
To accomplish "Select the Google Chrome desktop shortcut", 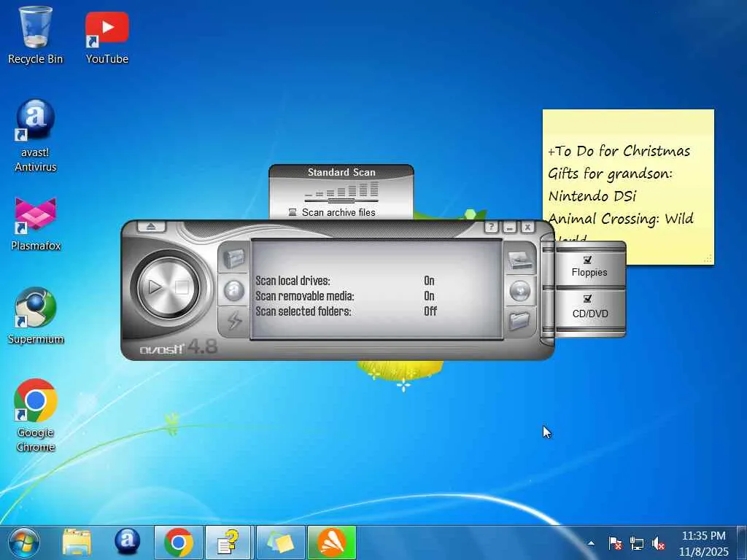I will [x=35, y=415].
